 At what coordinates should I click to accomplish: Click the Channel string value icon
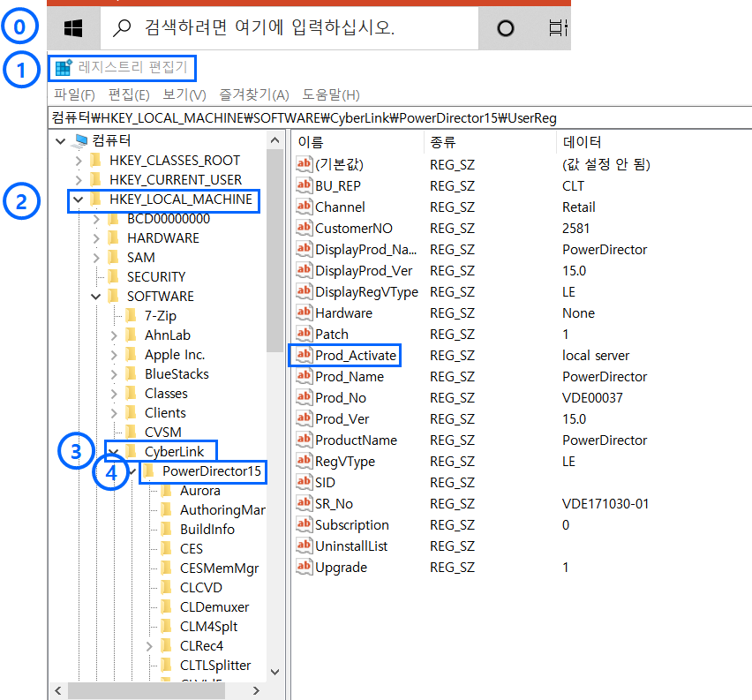click(304, 207)
